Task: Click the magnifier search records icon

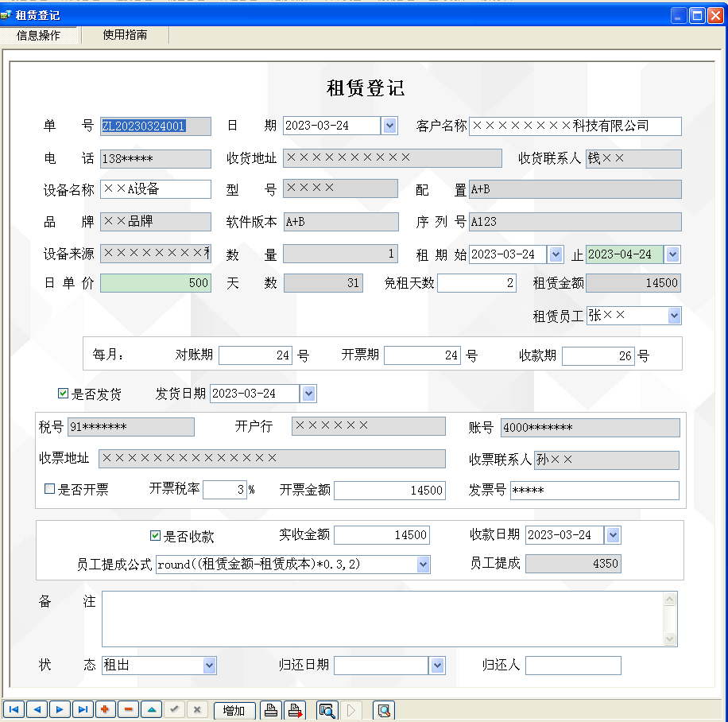Action: 327,710
